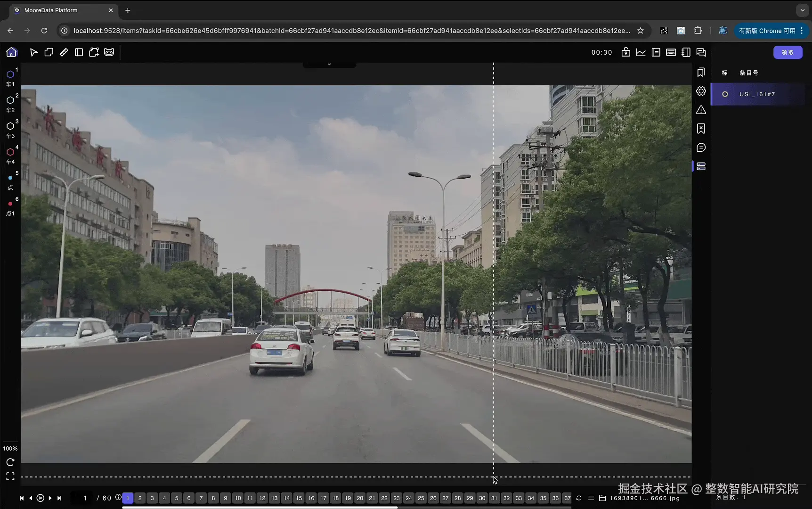Viewport: 812px width, 509px height.
Task: Click the 条目号 column header
Action: tap(749, 73)
